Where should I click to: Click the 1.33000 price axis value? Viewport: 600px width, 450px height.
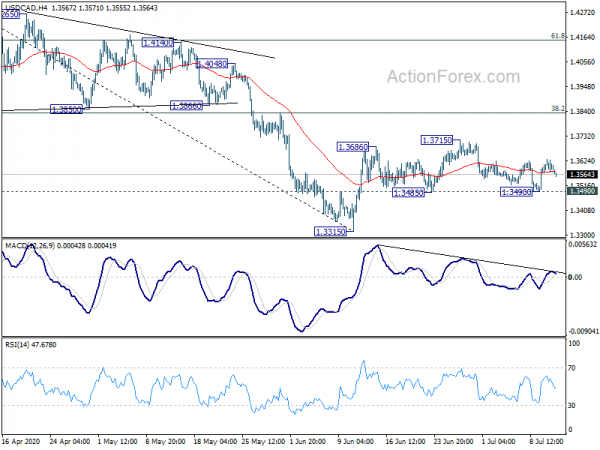[x=582, y=235]
